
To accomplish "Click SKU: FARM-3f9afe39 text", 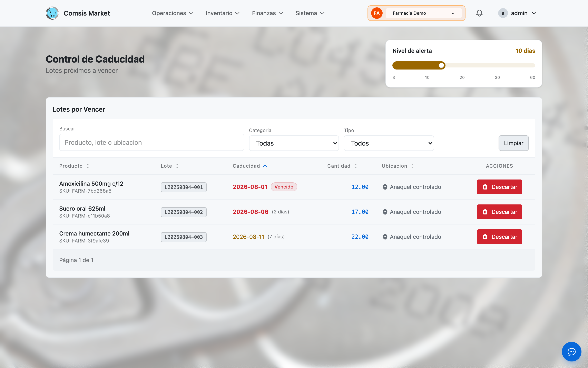I will point(84,241).
